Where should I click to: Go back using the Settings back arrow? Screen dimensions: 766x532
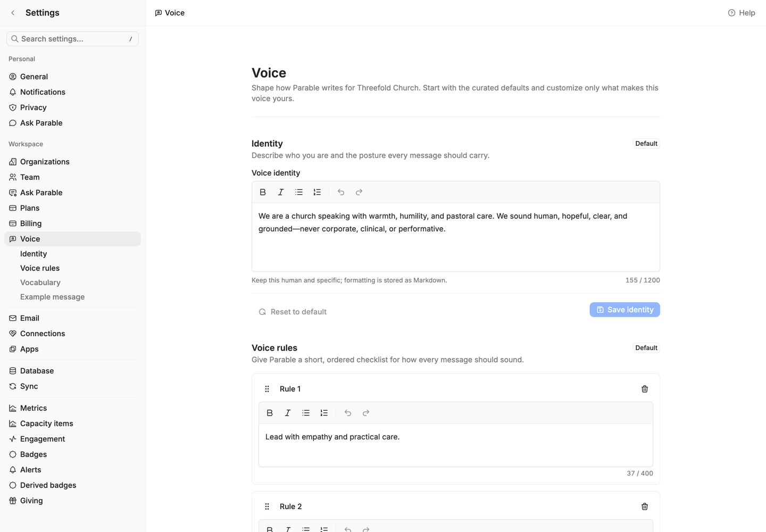(13, 13)
